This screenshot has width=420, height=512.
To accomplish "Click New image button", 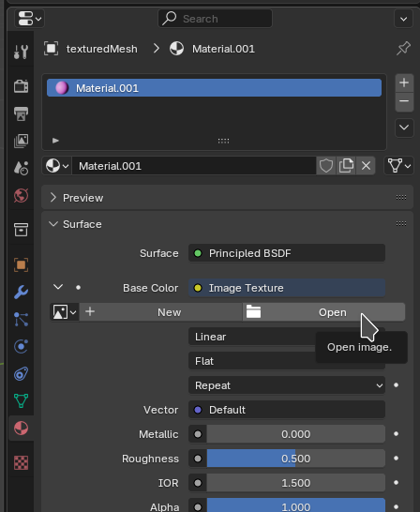I will 160,312.
